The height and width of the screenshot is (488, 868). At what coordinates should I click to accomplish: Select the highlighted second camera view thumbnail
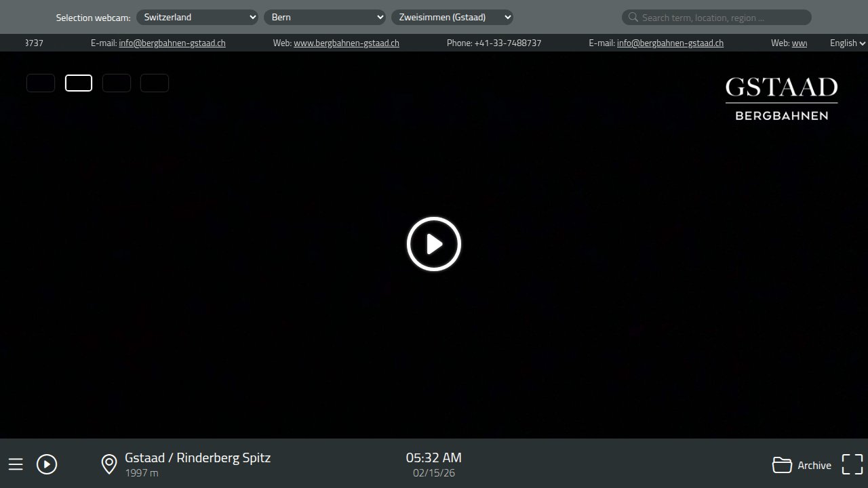coord(79,83)
